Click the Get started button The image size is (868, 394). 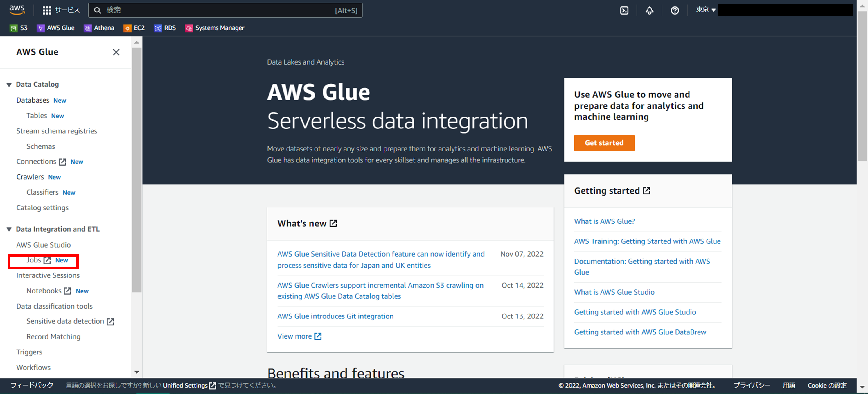click(x=604, y=143)
